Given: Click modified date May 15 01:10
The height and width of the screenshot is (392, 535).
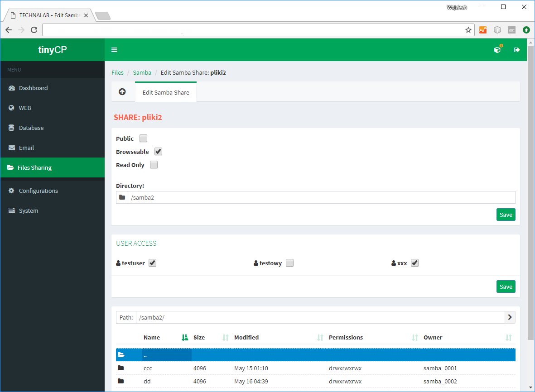Looking at the screenshot, I should [x=251, y=368].
